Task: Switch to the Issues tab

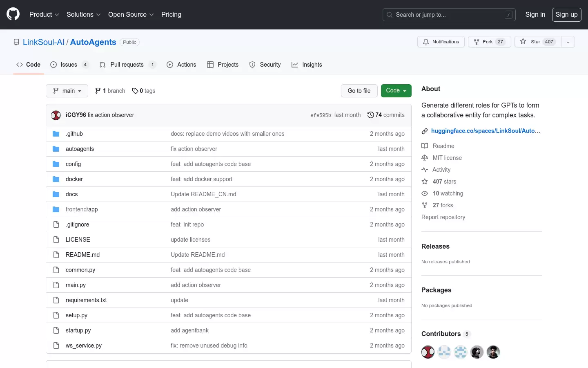Action: coord(69,65)
